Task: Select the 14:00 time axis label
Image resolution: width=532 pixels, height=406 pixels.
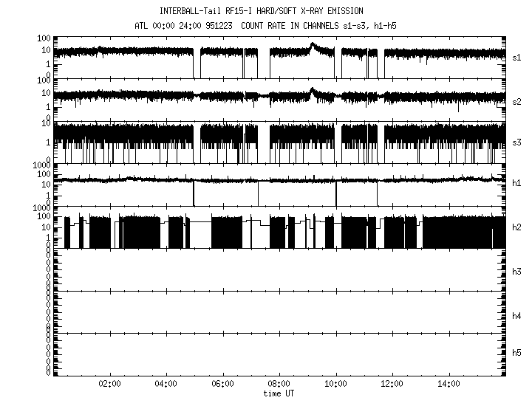Action: click(449, 385)
